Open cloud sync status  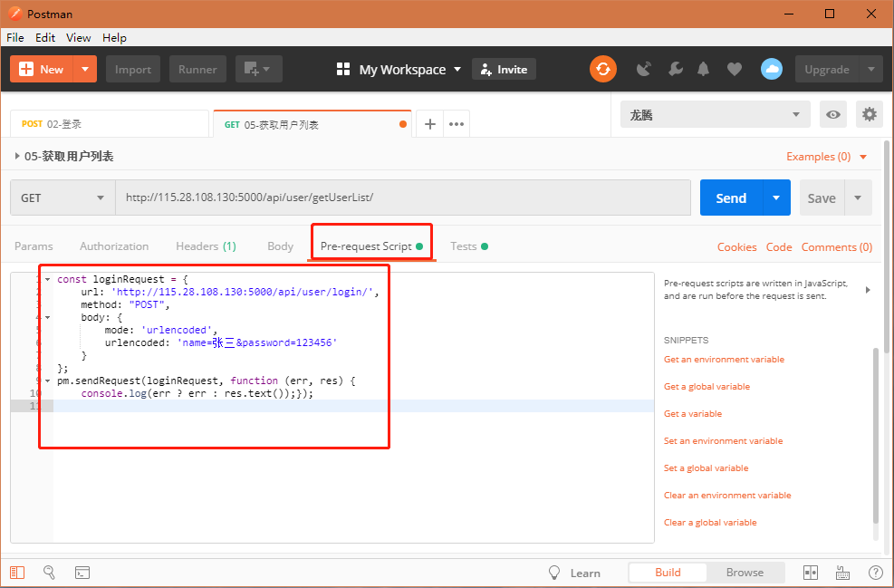771,69
